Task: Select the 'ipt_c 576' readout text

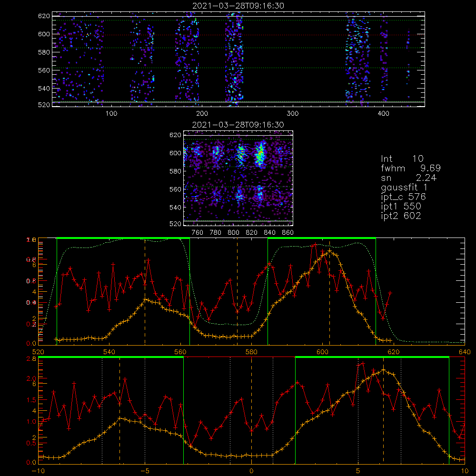Action: [x=404, y=197]
